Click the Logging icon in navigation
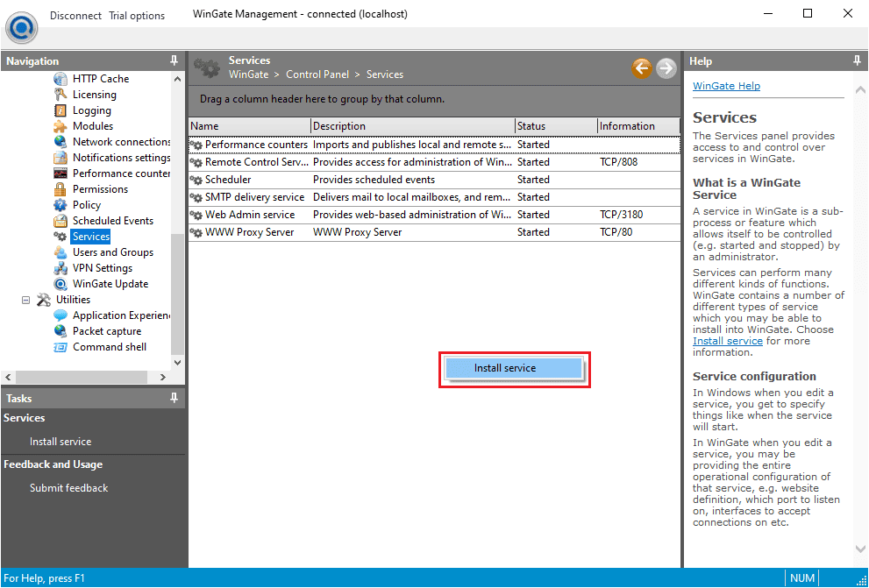This screenshot has height=588, width=869. coord(61,110)
